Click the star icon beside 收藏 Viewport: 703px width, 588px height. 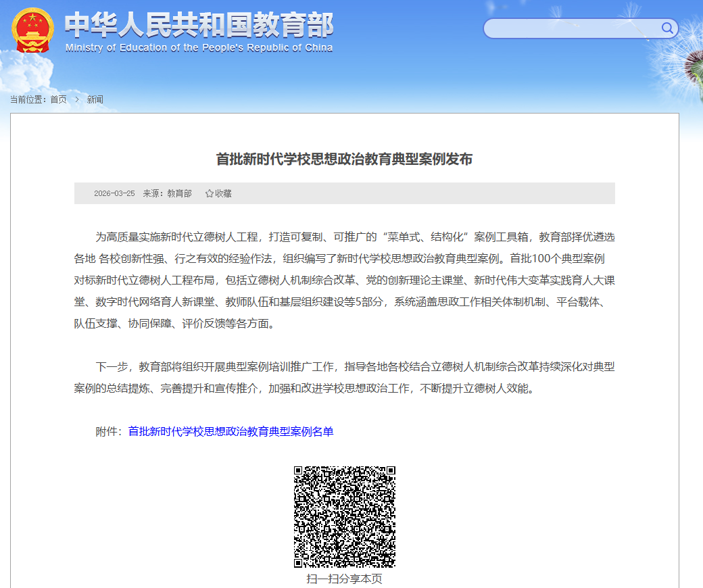(x=210, y=193)
